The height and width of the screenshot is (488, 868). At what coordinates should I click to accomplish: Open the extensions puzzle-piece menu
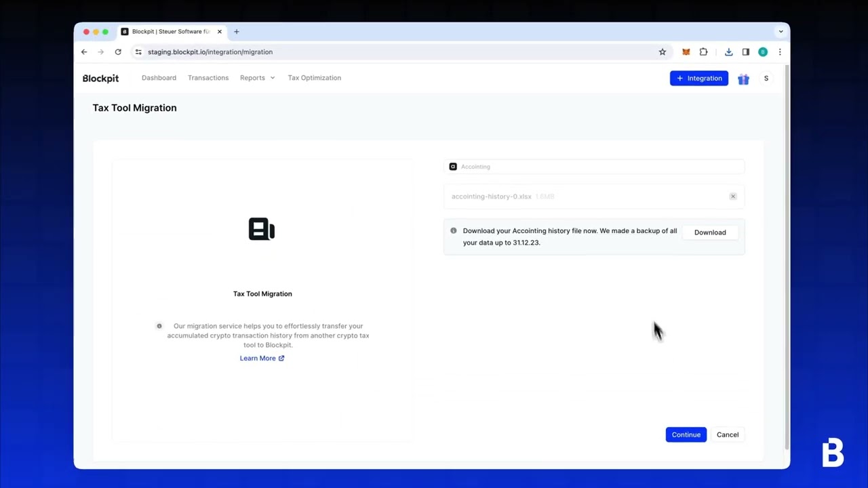tap(703, 52)
